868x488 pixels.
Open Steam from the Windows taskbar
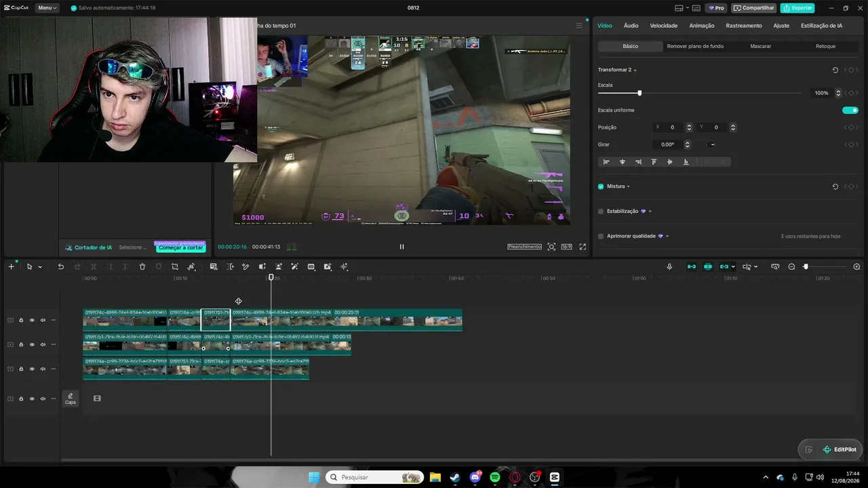coord(455,477)
